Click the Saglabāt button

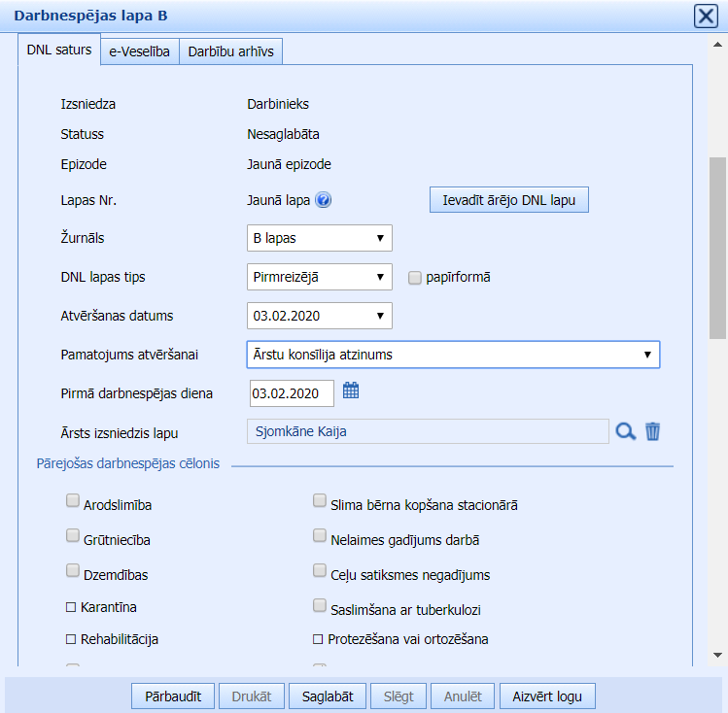pyautogui.click(x=328, y=696)
